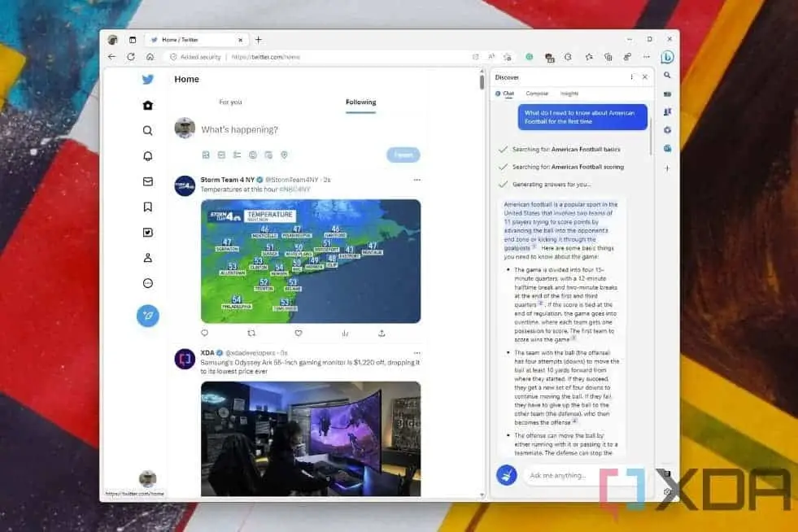798x532 pixels.
Task: Open Twitter Home from sidebar house icon
Action: point(147,106)
